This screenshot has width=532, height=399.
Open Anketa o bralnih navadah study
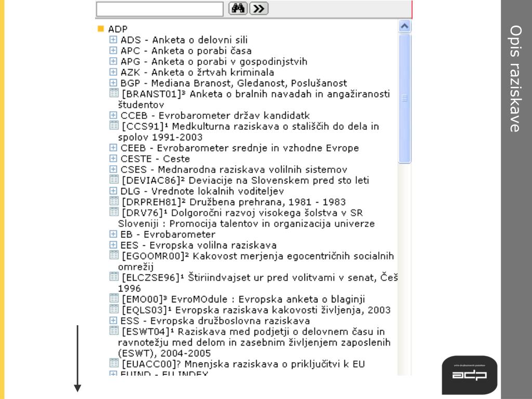click(254, 99)
